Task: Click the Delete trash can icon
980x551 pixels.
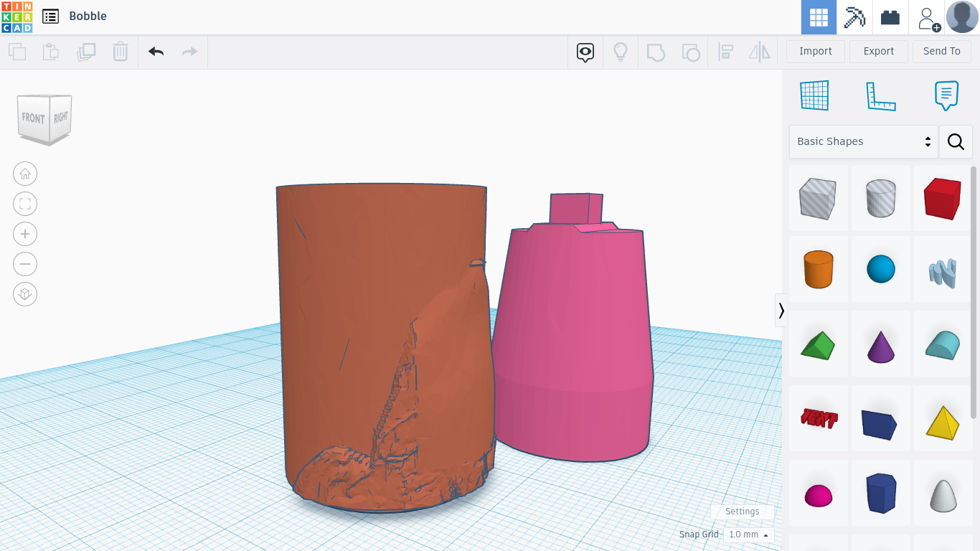Action: point(120,52)
